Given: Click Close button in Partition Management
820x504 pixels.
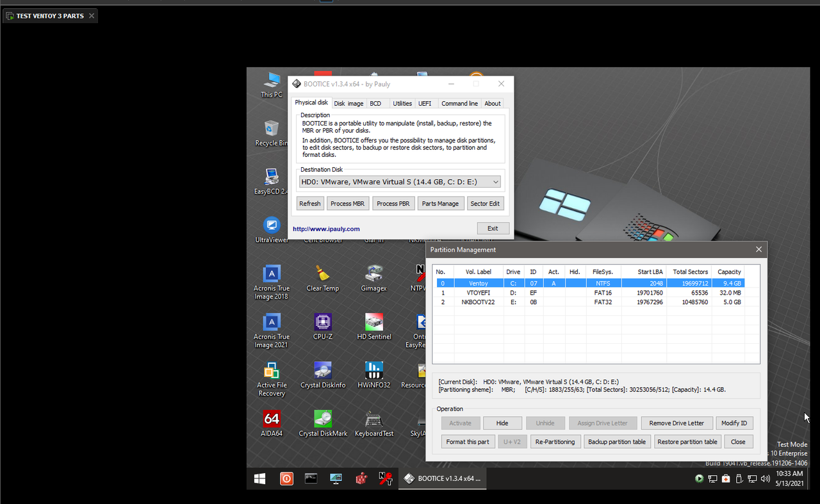Looking at the screenshot, I should pos(738,442).
